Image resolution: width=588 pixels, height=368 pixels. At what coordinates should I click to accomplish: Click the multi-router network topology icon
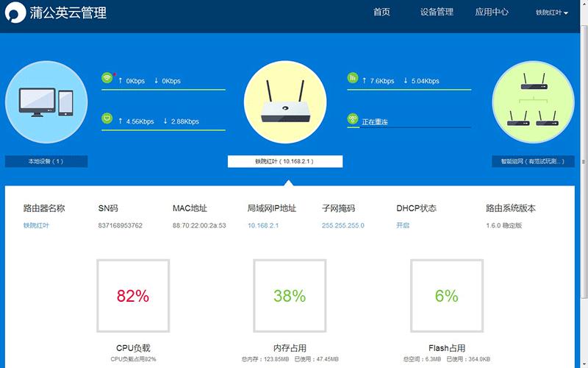click(x=534, y=102)
